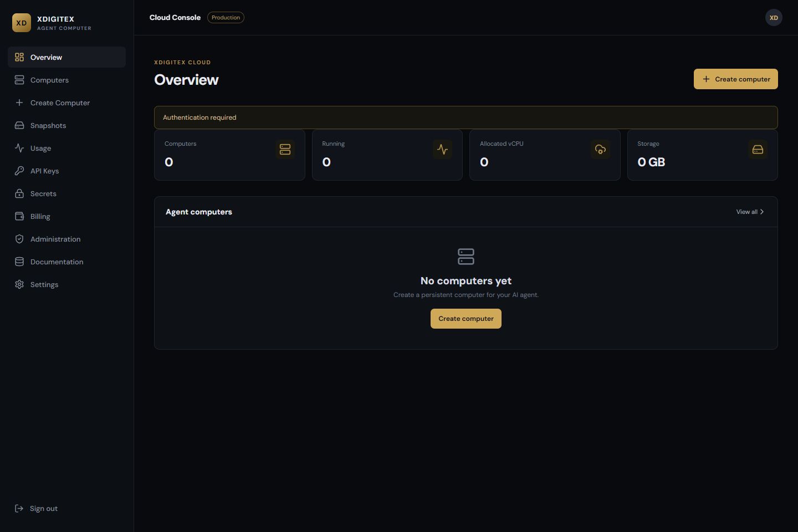798x532 pixels.
Task: Navigate to Usage in sidebar
Action: click(67, 148)
